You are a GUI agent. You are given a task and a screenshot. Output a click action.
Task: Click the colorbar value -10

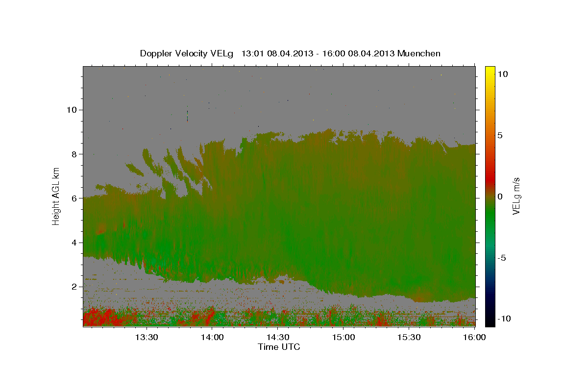pos(505,319)
